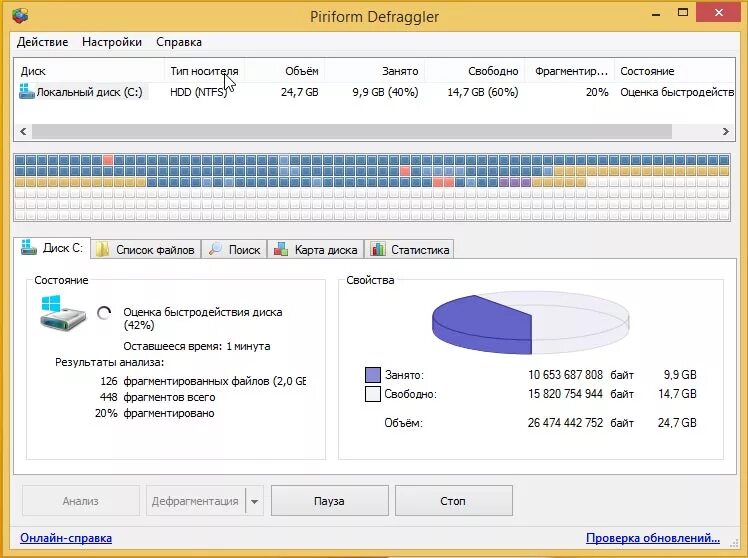Click the left scroll arrow of drive list
The width and height of the screenshot is (748, 558).
coord(23,131)
